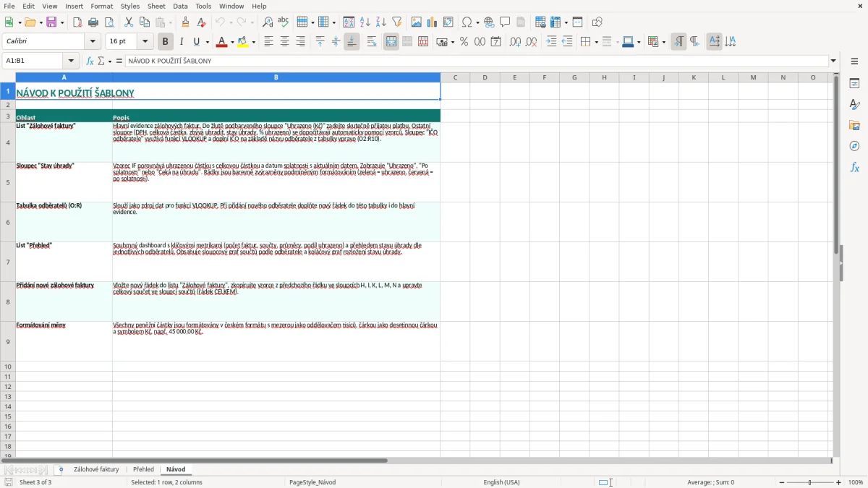This screenshot has width=868, height=488.
Task: Open the Navigator sidebar compass icon
Action: click(854, 146)
